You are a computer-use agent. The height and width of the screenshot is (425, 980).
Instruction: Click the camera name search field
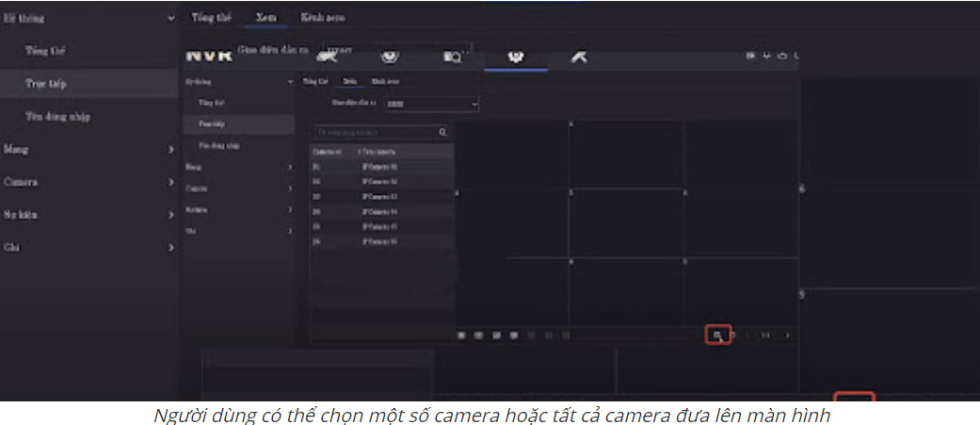click(374, 133)
